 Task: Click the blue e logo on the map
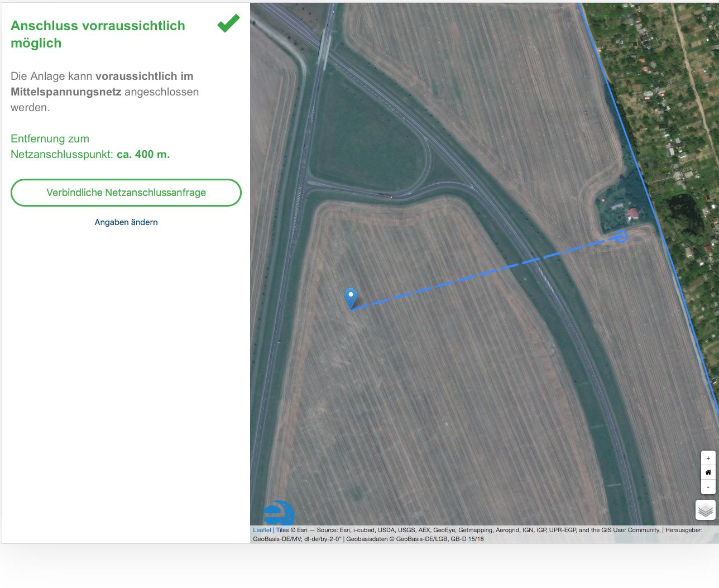(x=279, y=513)
